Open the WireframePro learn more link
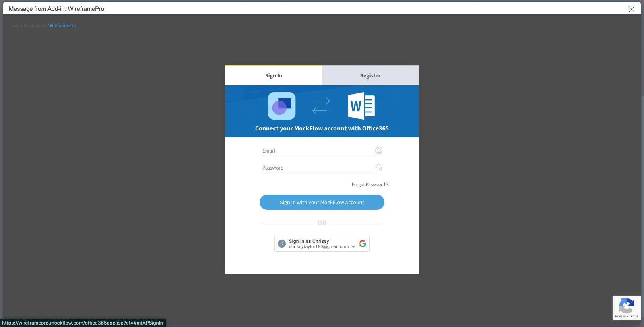This screenshot has width=644, height=327. coord(62,25)
